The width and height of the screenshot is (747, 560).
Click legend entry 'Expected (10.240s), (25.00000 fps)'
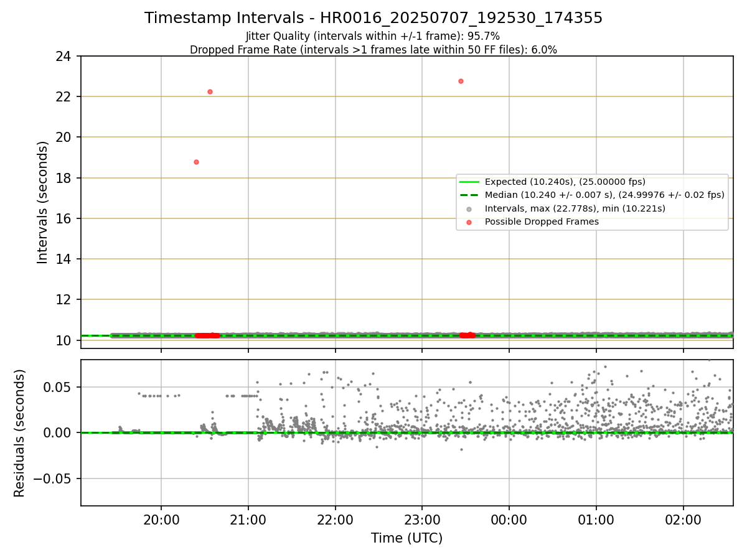tap(565, 182)
